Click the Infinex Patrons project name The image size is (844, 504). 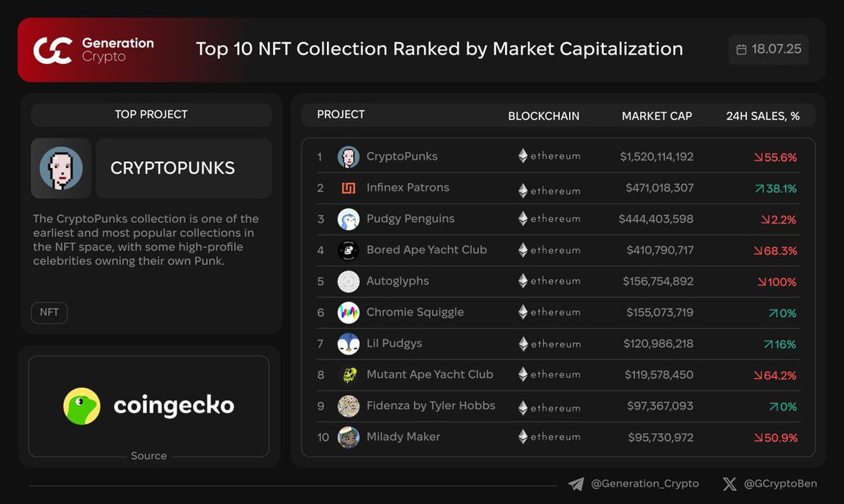coord(407,188)
